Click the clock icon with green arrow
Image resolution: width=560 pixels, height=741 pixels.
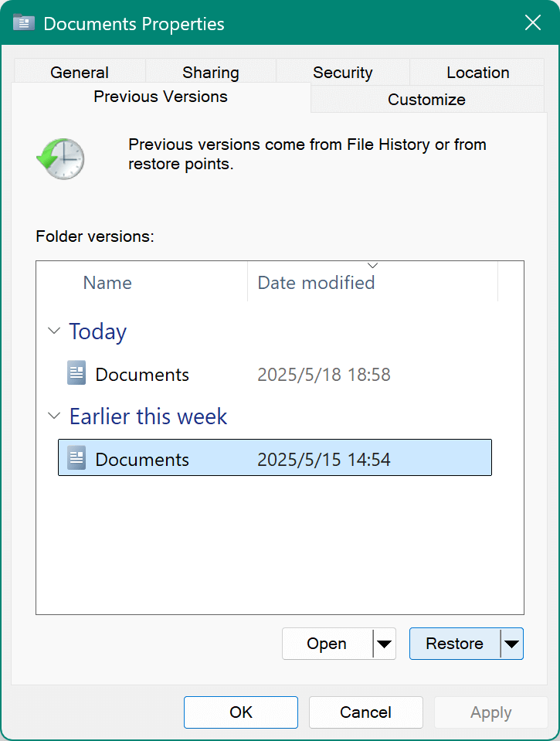point(60,158)
